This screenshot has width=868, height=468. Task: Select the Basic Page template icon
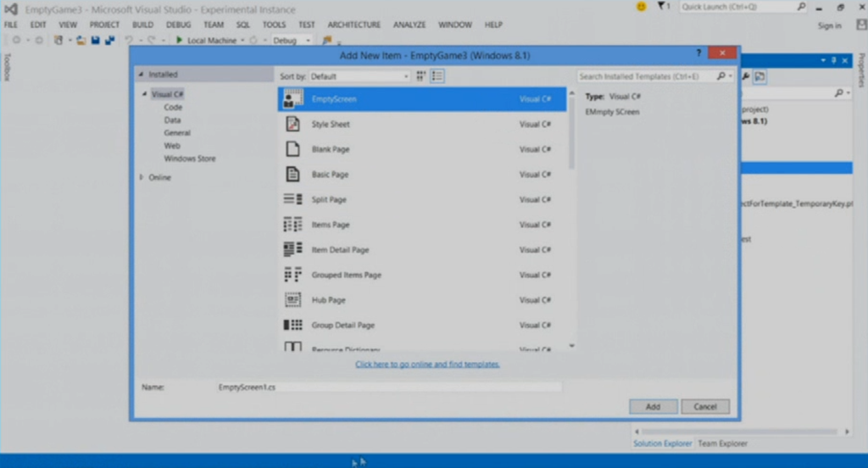coord(292,175)
